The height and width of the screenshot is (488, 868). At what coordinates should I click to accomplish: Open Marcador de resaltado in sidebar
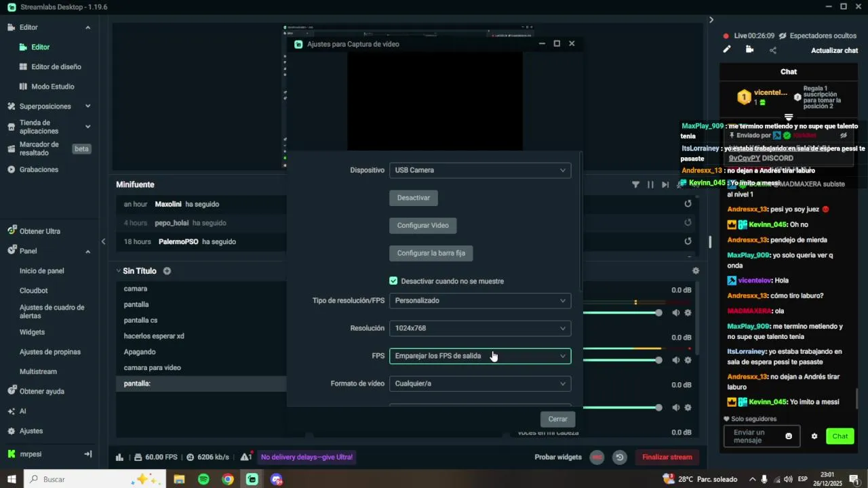click(39, 148)
